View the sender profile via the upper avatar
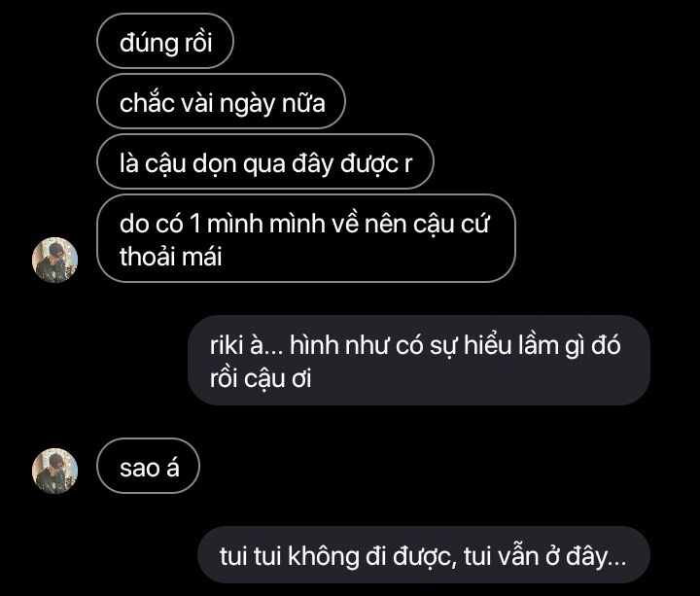This screenshot has height=596, width=700. coord(54,260)
